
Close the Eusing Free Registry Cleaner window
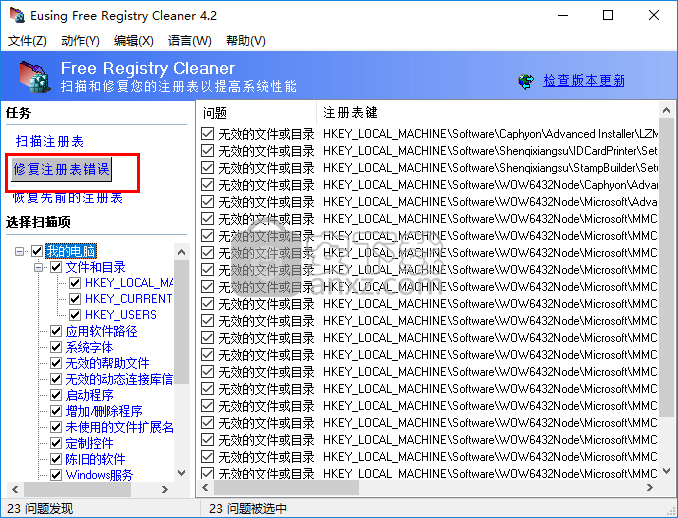coord(654,16)
